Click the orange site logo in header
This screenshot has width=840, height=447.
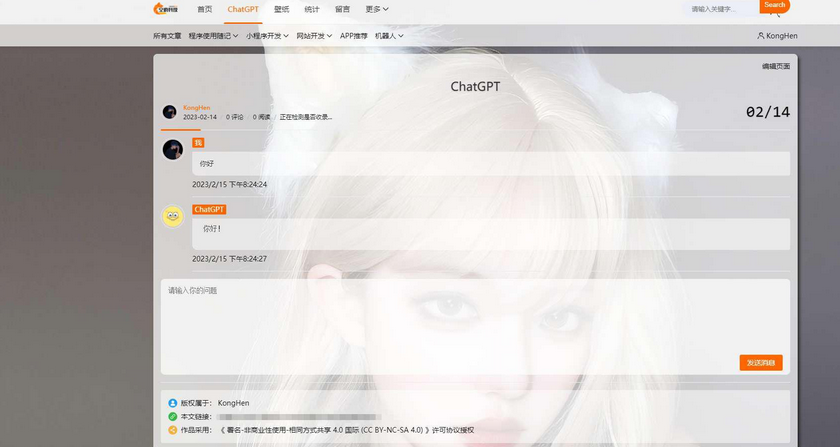pos(166,9)
